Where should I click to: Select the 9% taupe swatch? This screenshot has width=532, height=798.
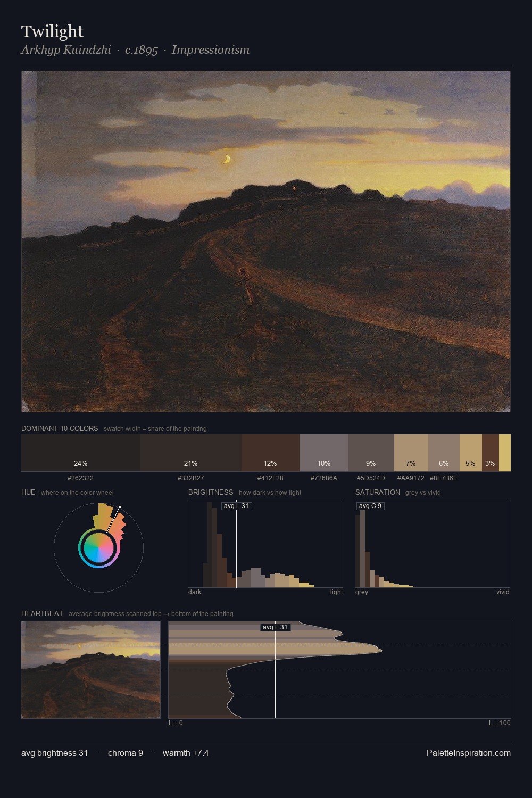click(371, 453)
